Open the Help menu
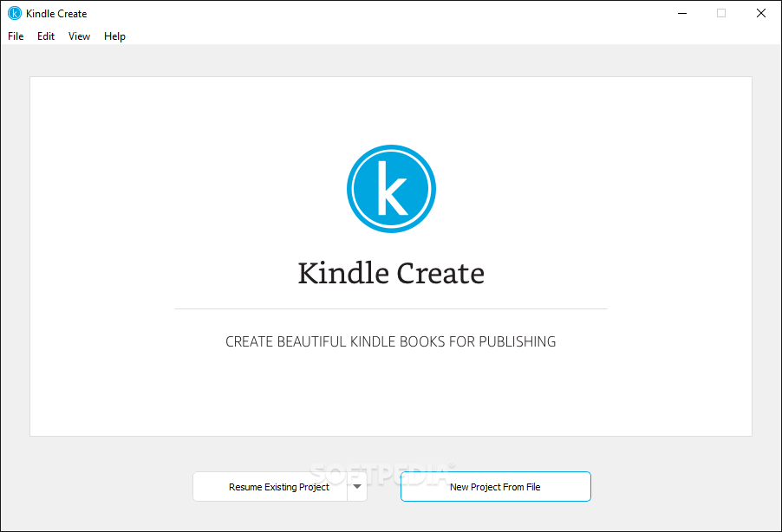The width and height of the screenshot is (782, 532). coord(114,36)
